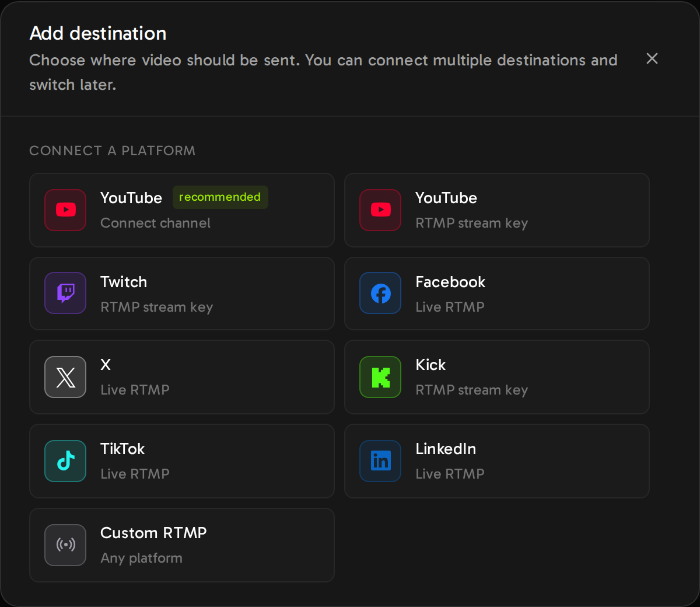Click the Any platform text
The width and height of the screenshot is (700, 607).
pos(141,558)
